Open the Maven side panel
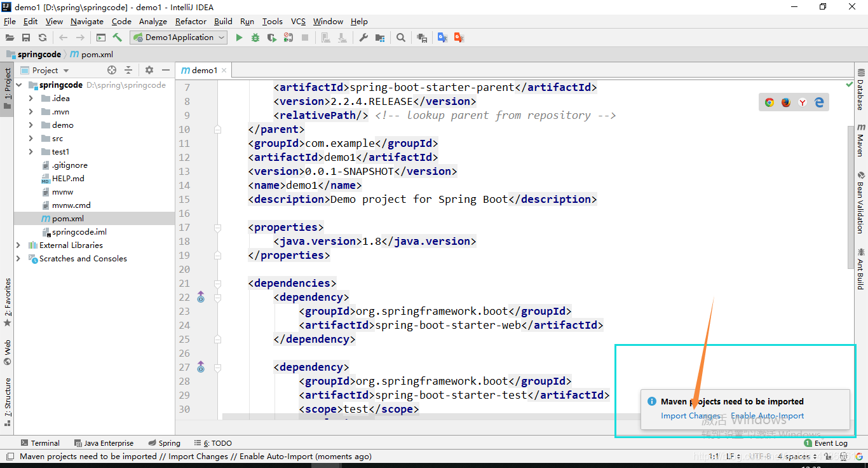Viewport: 868px width, 468px height. pyautogui.click(x=861, y=140)
